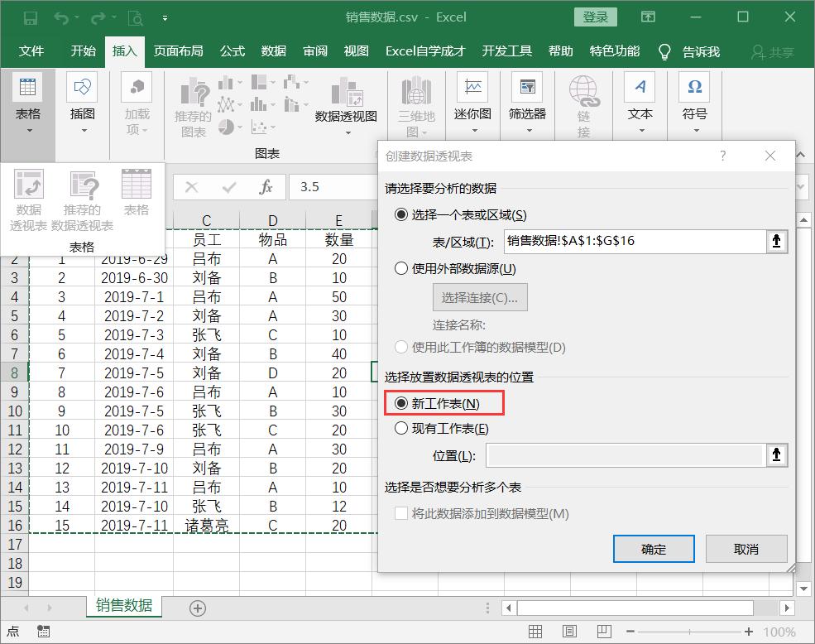Insert Sparklines via 迷你图 icon
Viewport: 815px width, 644px height.
tap(472, 91)
